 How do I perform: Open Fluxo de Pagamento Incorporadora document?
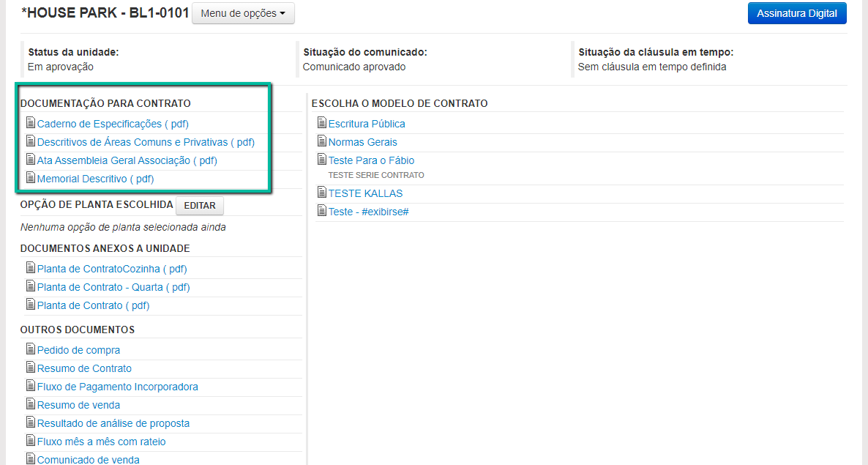(117, 387)
